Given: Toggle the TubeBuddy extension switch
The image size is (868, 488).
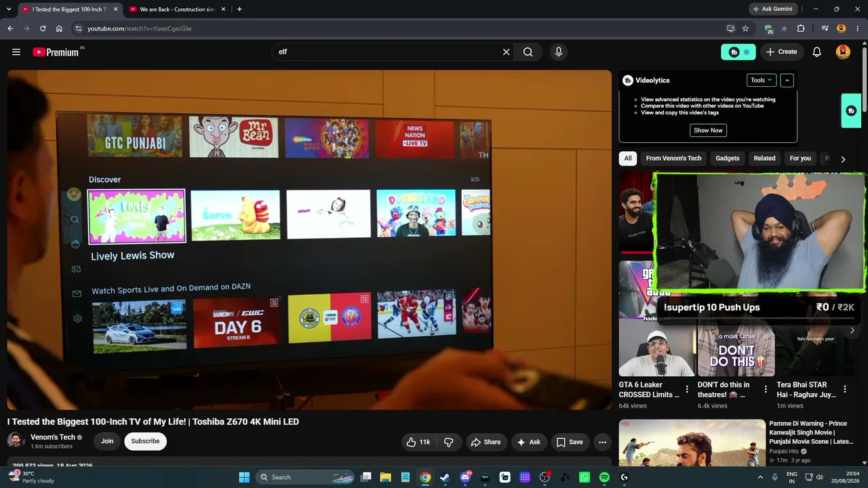Looking at the screenshot, I should [738, 52].
